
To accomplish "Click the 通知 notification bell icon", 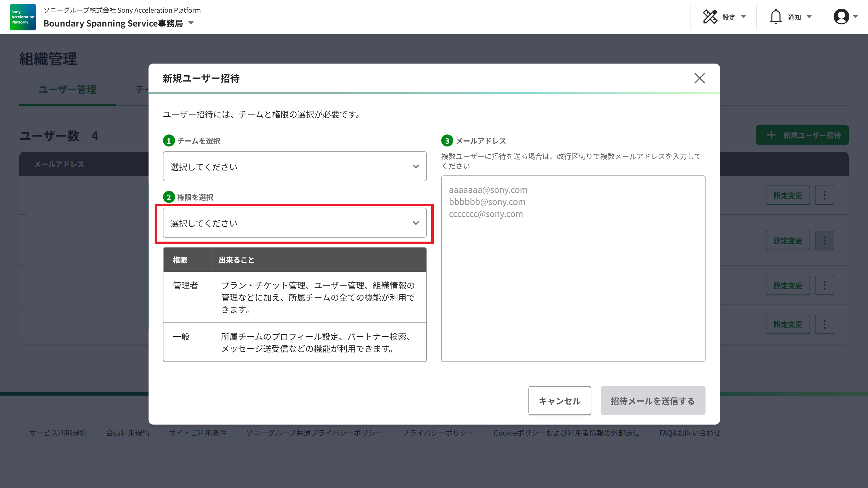I will (776, 16).
